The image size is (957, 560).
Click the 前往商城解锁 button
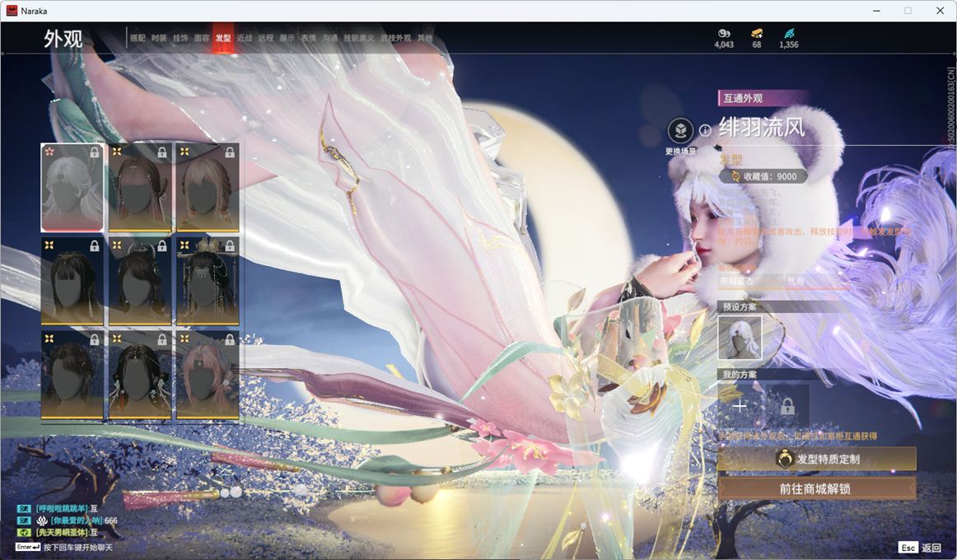(x=816, y=488)
